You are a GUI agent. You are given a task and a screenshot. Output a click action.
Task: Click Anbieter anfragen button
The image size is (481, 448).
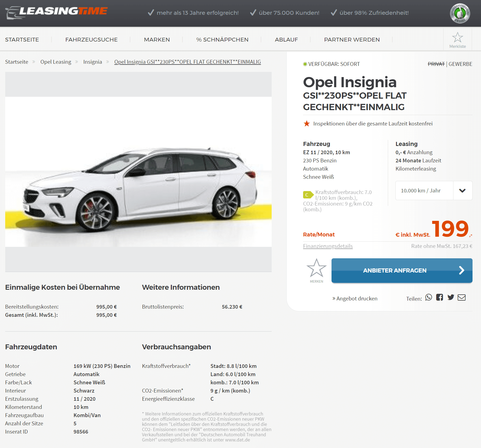402,271
